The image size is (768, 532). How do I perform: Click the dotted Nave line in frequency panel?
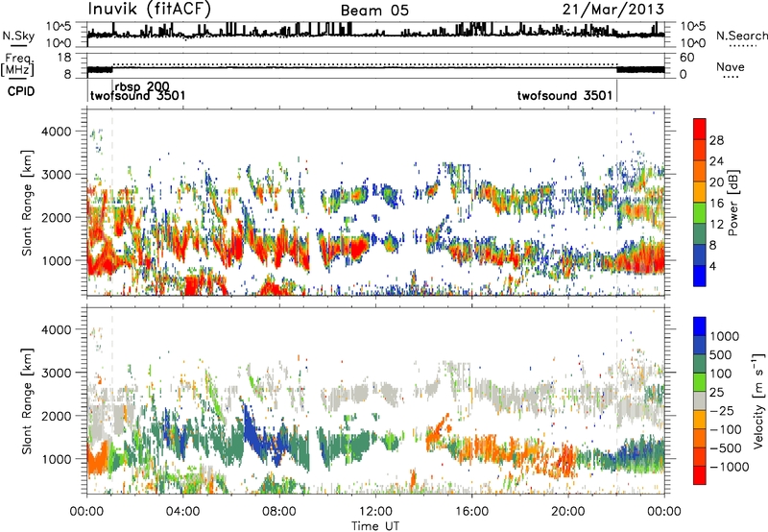point(365,64)
